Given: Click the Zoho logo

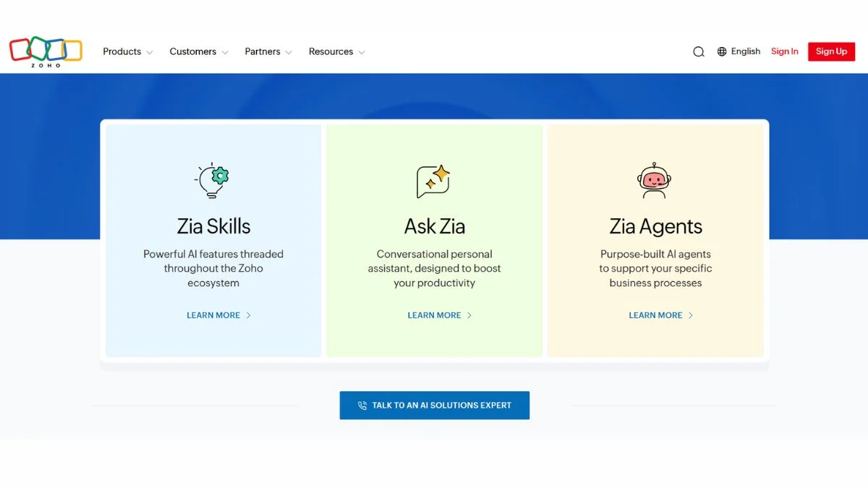Looking at the screenshot, I should point(46,52).
